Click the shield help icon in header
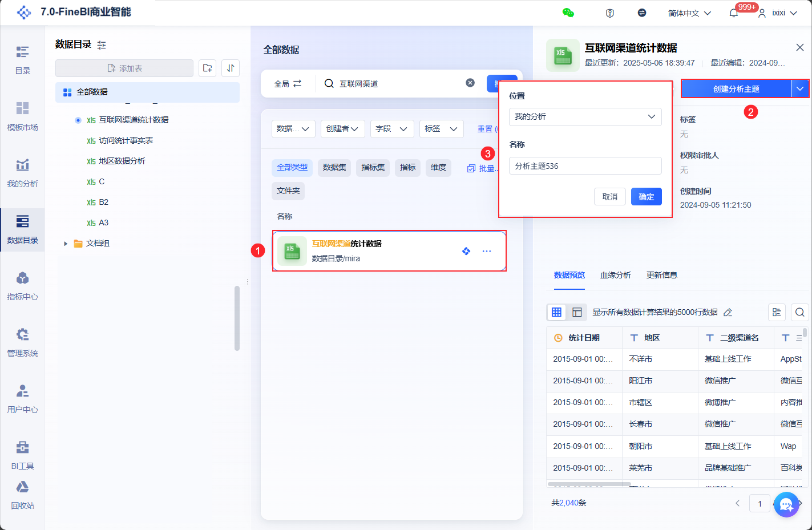The height and width of the screenshot is (530, 812). point(610,13)
